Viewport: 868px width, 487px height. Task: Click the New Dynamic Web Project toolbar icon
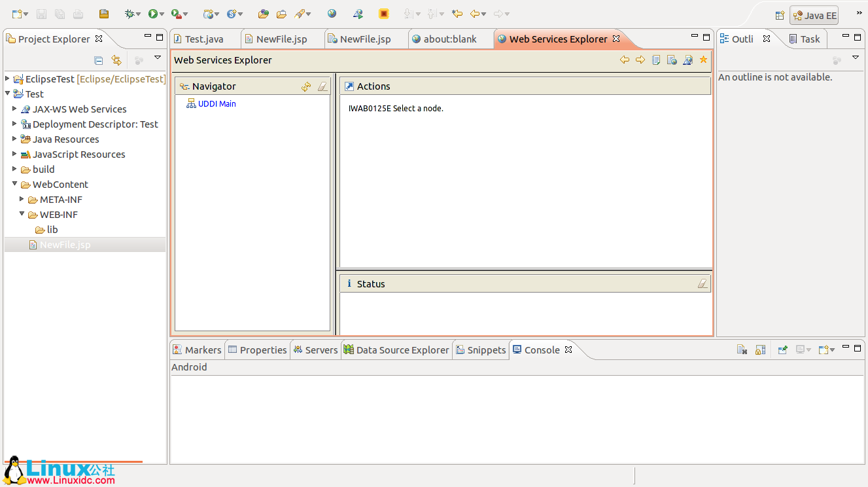tap(209, 14)
